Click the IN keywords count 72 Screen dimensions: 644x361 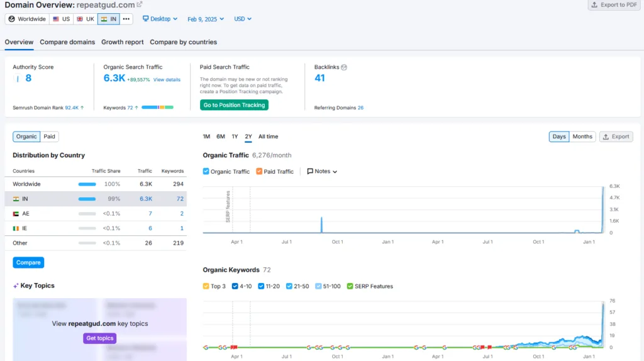(x=180, y=199)
